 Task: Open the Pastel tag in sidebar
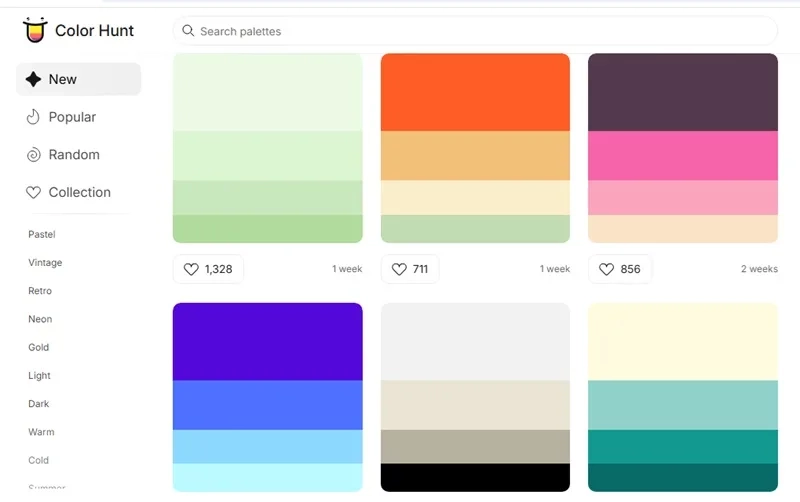click(42, 235)
